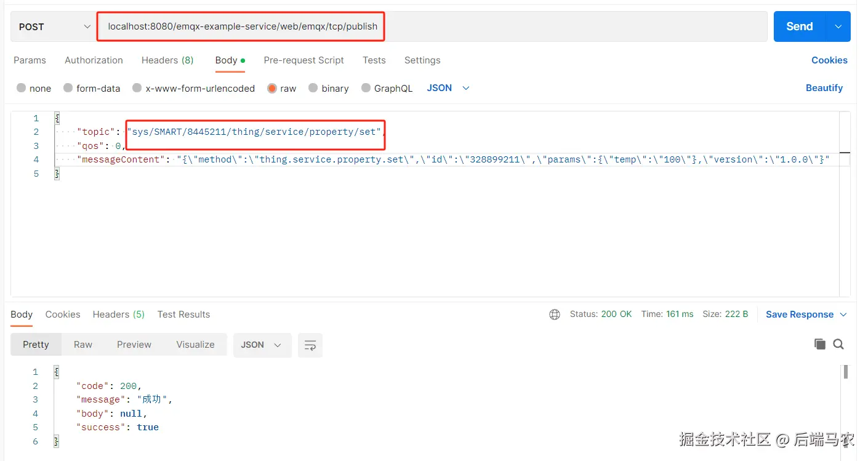Open the request Settings tab
This screenshot has height=461, width=868.
422,60
